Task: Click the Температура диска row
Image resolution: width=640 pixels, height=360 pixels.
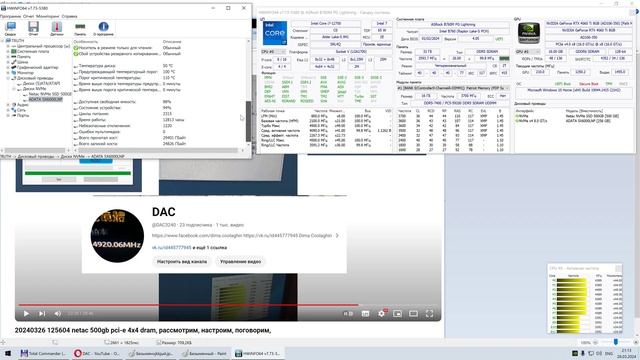Action: click(159, 66)
